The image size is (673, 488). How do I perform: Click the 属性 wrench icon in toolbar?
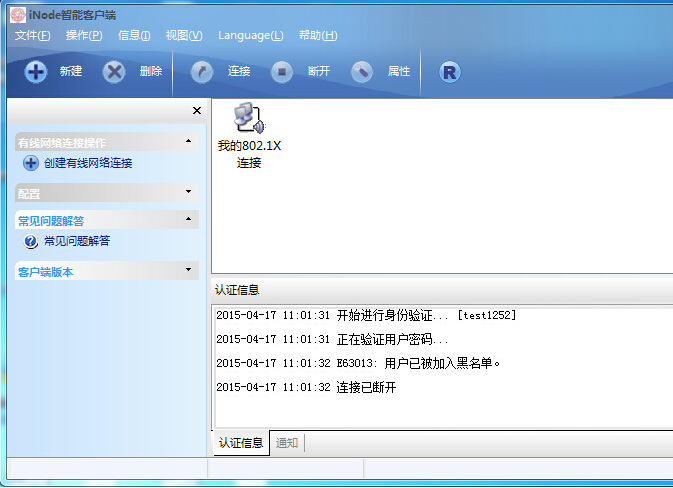point(362,72)
